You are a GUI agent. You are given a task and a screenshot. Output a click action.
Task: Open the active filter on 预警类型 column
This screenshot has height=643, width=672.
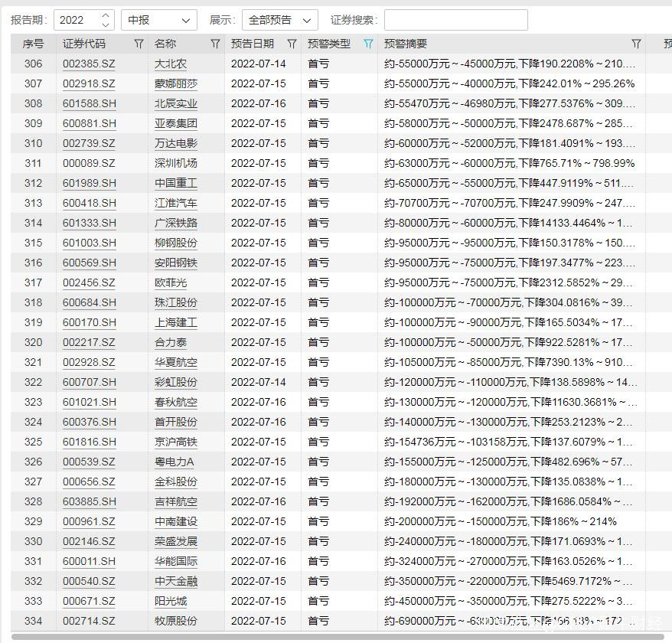[368, 44]
